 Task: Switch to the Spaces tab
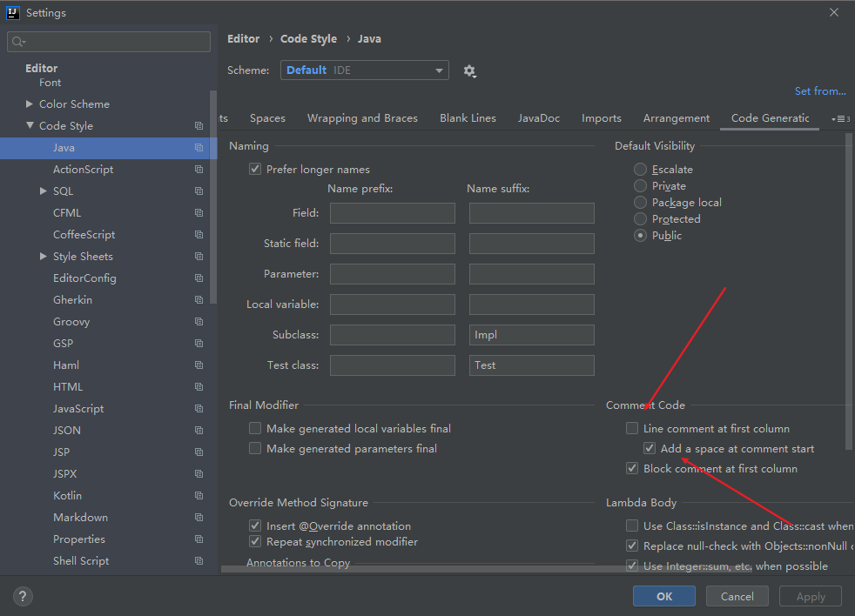coord(267,118)
